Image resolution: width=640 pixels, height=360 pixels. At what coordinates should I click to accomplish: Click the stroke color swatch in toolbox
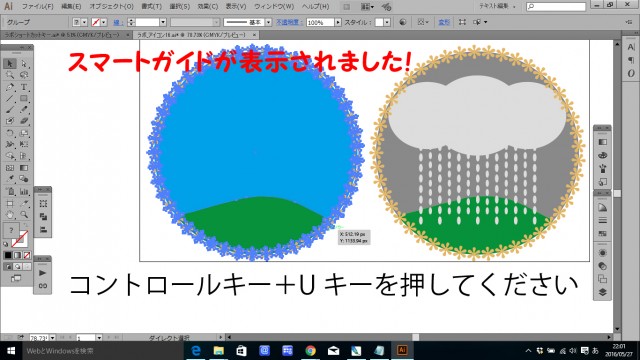(x=20, y=240)
